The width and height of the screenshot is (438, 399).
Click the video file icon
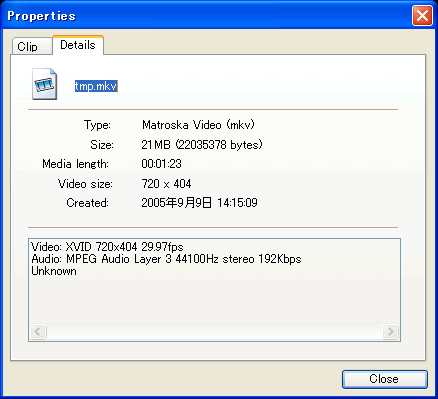click(44, 84)
